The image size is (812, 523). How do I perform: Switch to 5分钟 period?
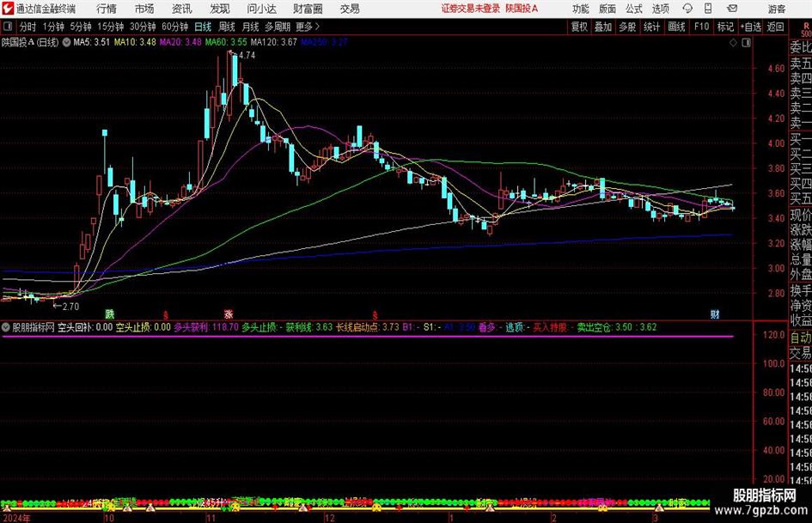pos(80,27)
